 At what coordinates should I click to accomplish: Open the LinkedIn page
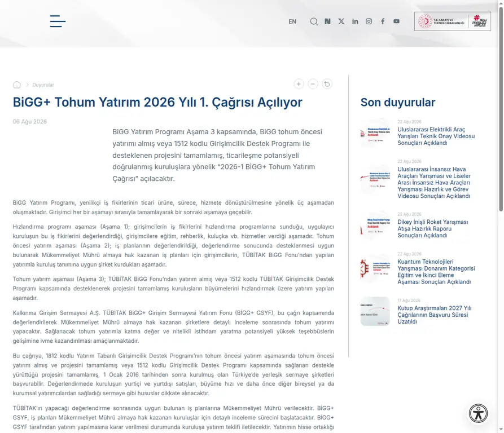[355, 21]
